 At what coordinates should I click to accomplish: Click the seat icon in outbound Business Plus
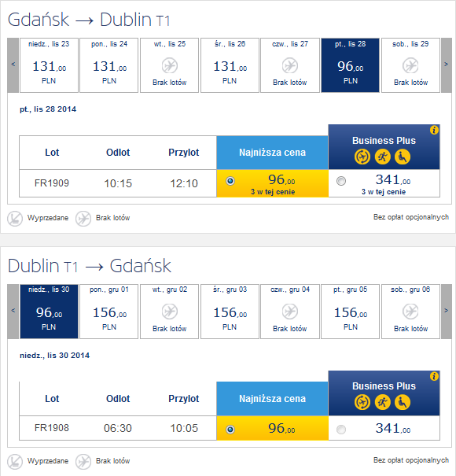click(x=403, y=157)
